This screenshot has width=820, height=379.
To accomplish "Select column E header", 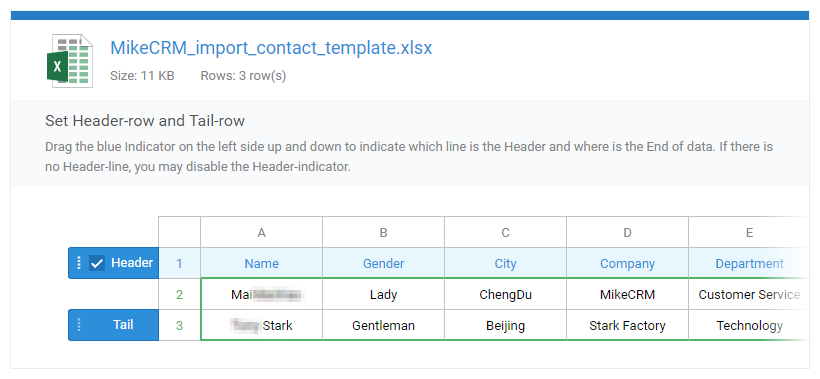I will point(749,233).
